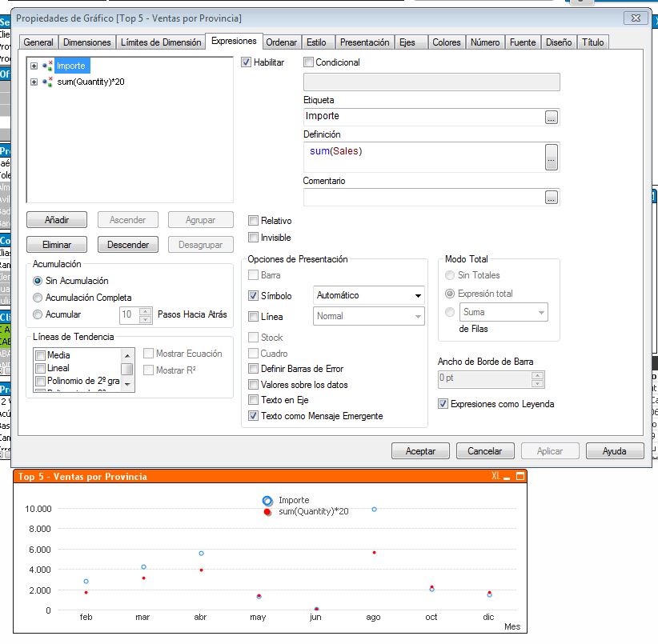Screen dimensions: 658x644
Task: Open ellipsis editor for Etiqueta field
Action: (551, 117)
